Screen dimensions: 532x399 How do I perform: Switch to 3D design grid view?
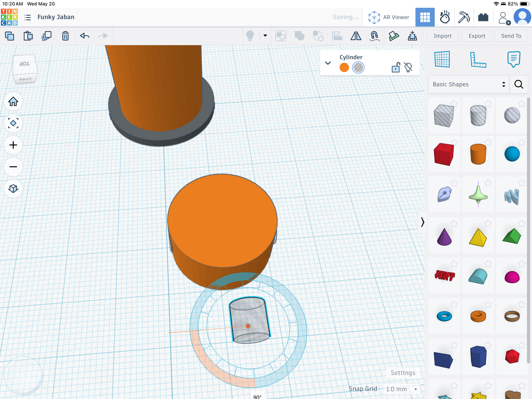click(x=425, y=17)
